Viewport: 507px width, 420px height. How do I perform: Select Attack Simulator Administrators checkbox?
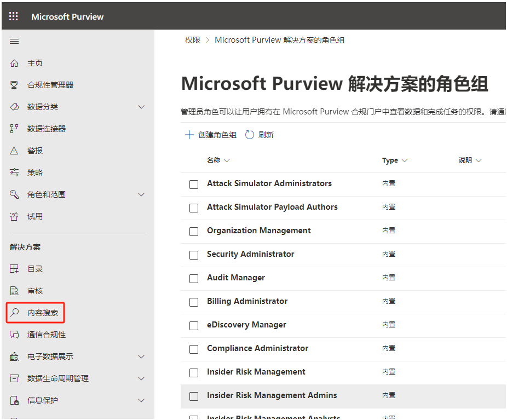coord(194,185)
